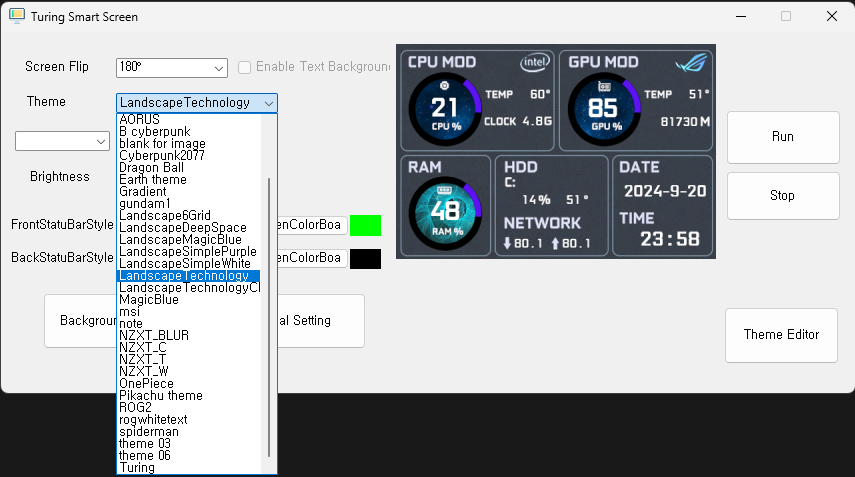Choose the LandscapeTechnologyCl theme entry
Screen dimensions: 855x477
click(x=189, y=287)
